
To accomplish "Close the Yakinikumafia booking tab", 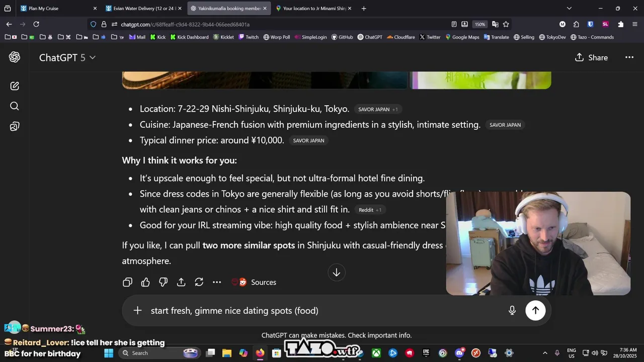I will [x=265, y=8].
